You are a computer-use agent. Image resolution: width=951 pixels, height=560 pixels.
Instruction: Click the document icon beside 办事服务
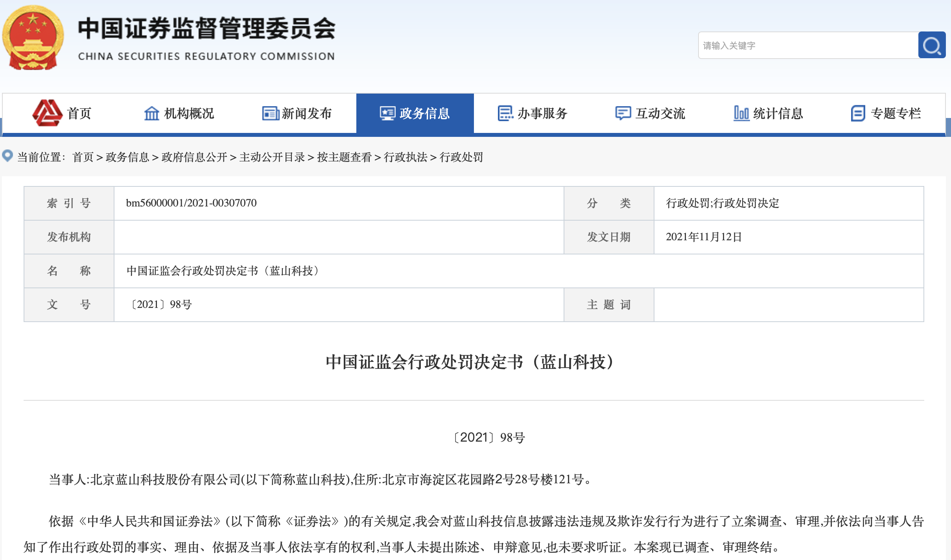[x=505, y=113]
